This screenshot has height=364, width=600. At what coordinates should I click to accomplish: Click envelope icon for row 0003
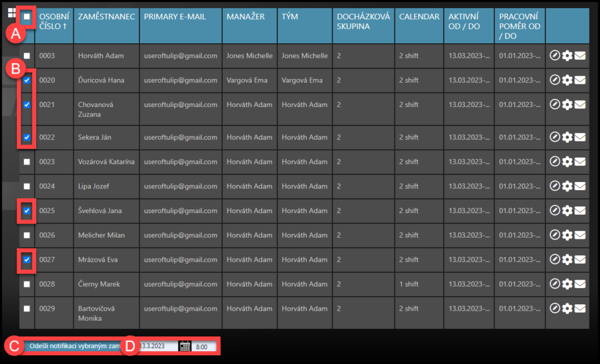pyautogui.click(x=580, y=56)
